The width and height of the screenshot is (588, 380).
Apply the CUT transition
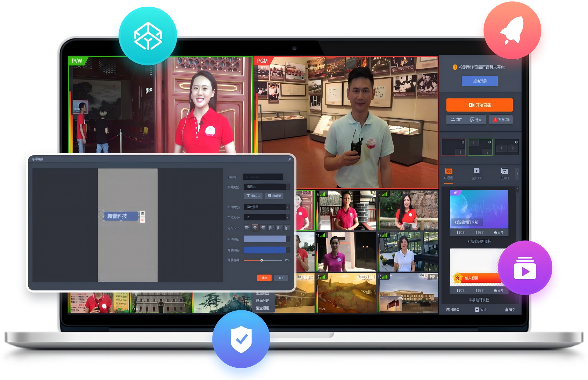click(x=456, y=120)
